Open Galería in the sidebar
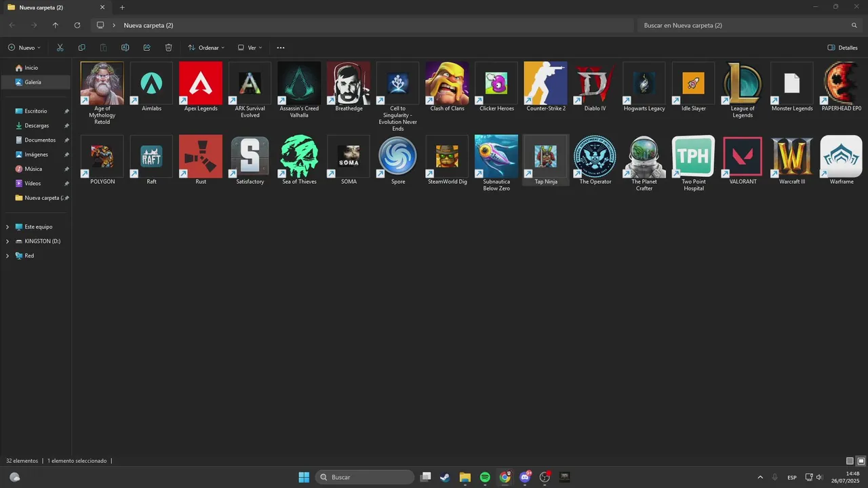The width and height of the screenshot is (868, 488). tap(35, 82)
